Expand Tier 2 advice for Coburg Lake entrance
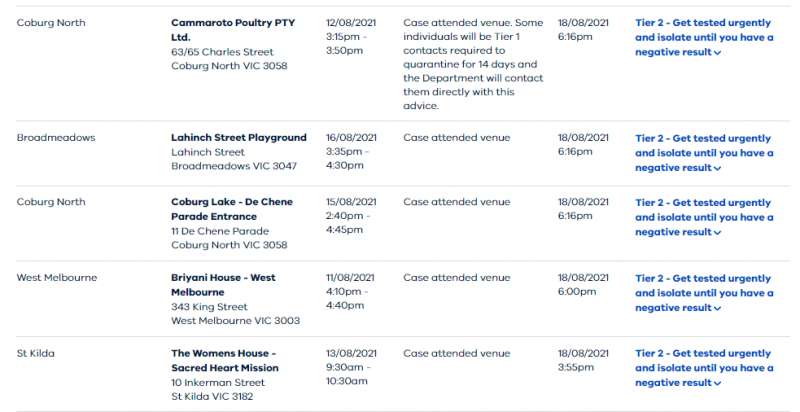 pyautogui.click(x=704, y=217)
